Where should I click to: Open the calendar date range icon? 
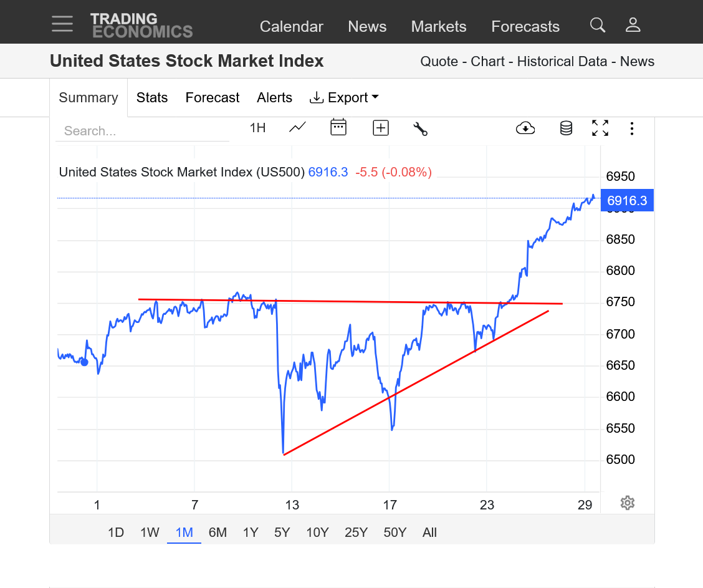point(338,128)
